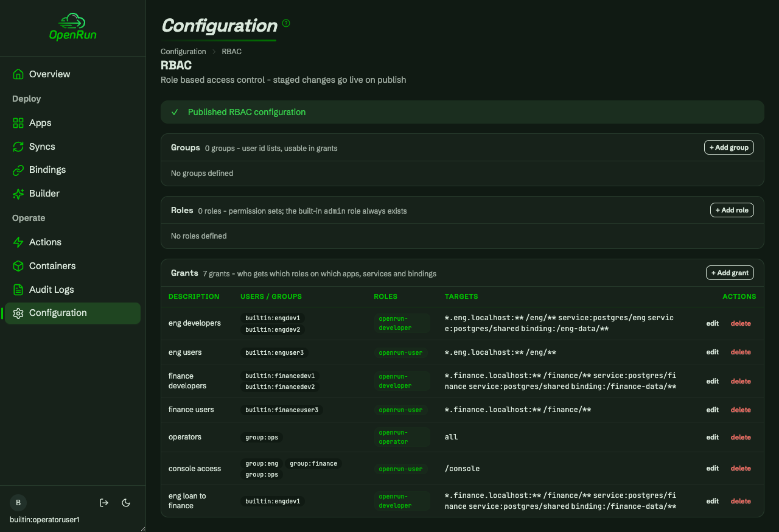Image resolution: width=779 pixels, height=532 pixels.
Task: Click the Builder sparkle icon
Action: click(18, 194)
